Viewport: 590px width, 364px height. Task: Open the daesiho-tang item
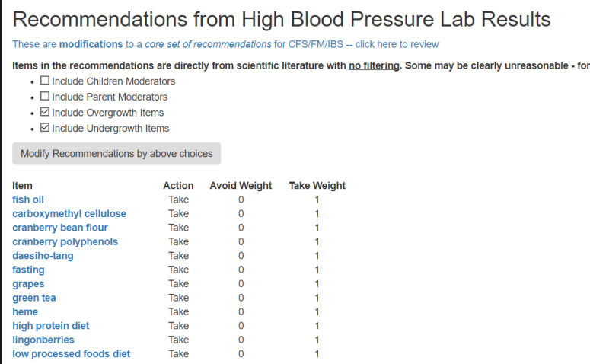click(x=43, y=256)
